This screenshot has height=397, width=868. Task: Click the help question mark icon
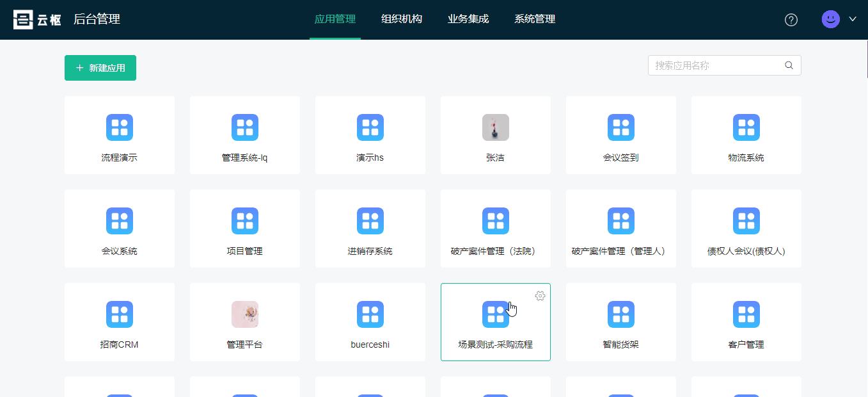coord(791,20)
